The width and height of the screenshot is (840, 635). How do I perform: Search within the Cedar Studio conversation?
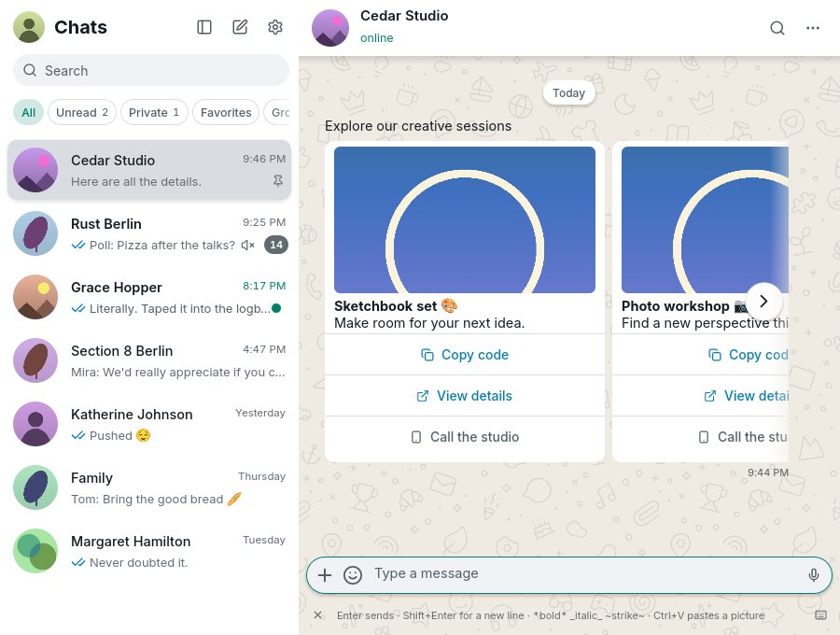[x=777, y=28]
